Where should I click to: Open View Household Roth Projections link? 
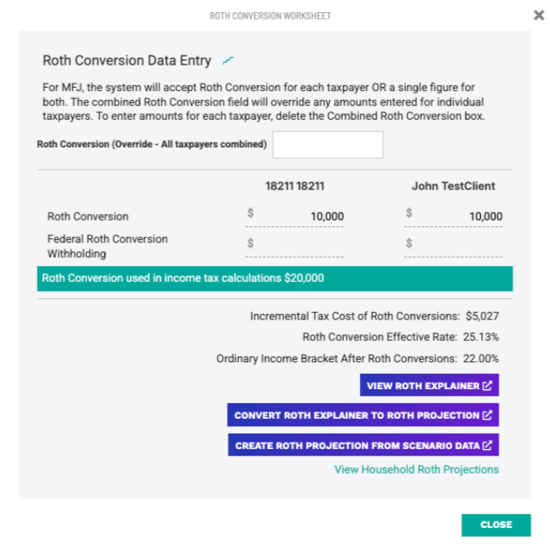click(x=416, y=469)
